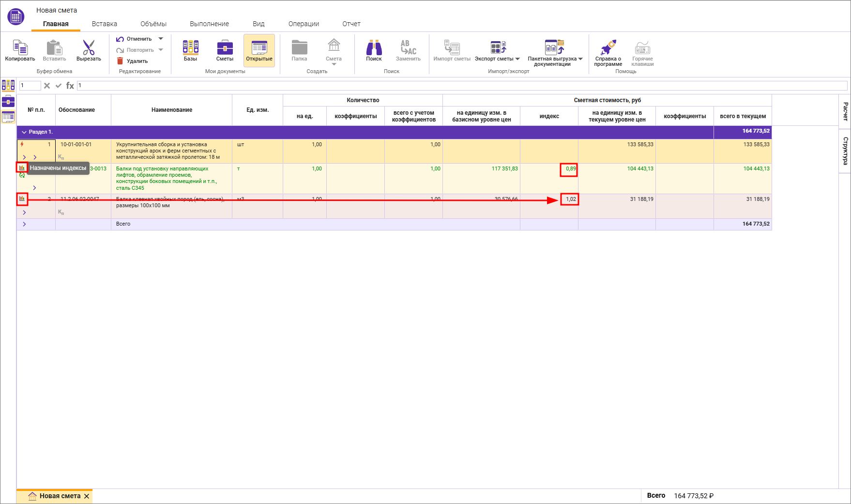Viewport: 851px width, 504px height.
Task: Open the Структура side panel
Action: click(x=845, y=151)
